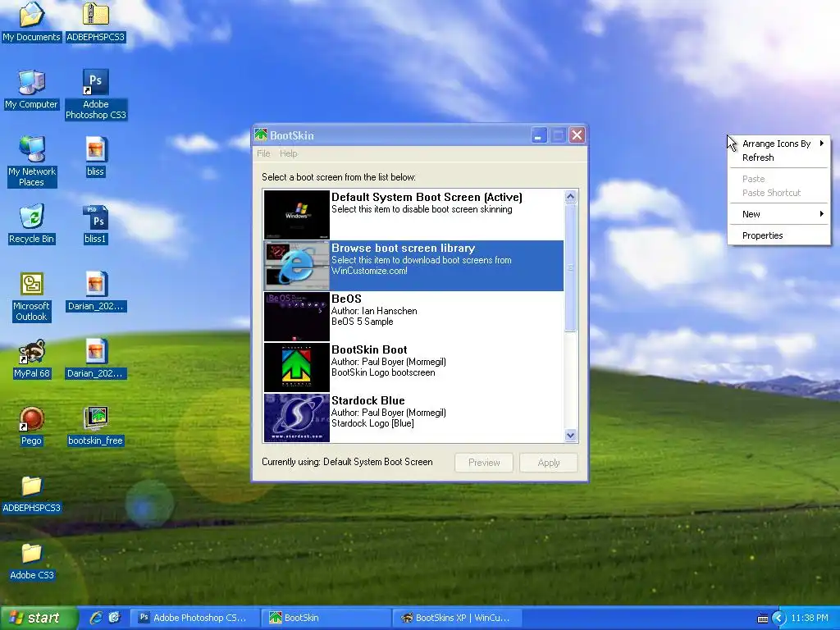Choose Refresh from the context menu
This screenshot has height=630, width=840.
779,157
